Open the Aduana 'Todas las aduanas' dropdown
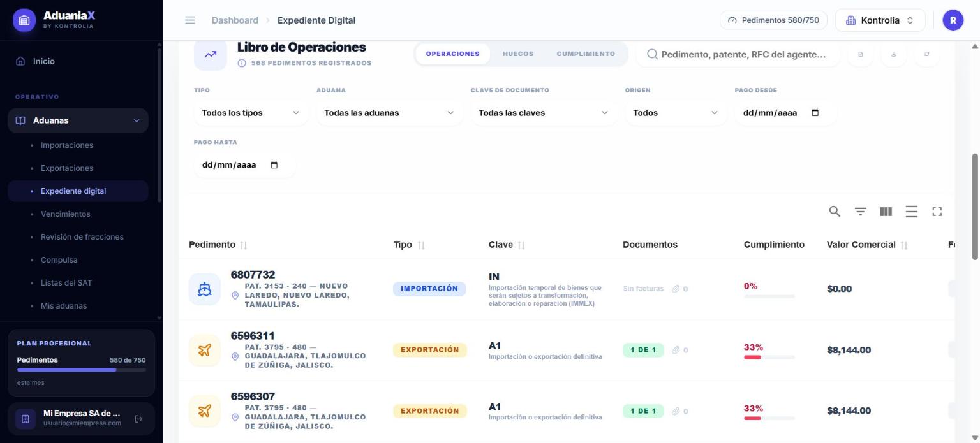 [x=389, y=113]
